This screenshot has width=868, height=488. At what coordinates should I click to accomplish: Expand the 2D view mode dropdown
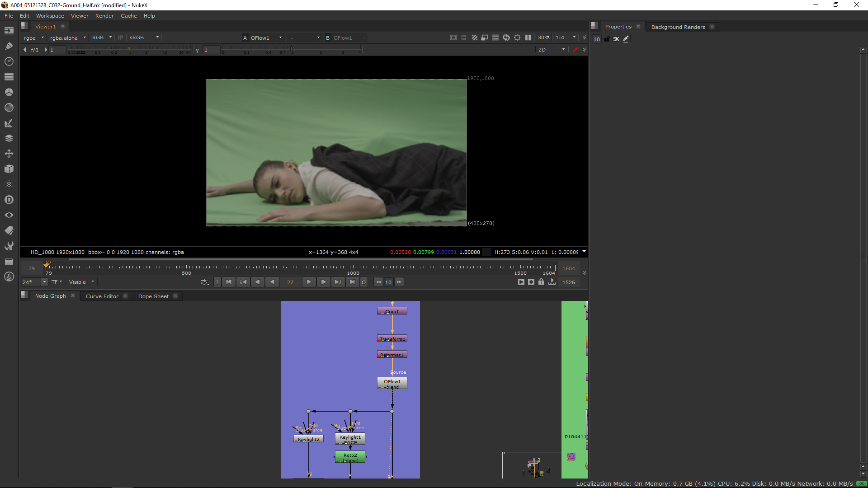pos(552,50)
